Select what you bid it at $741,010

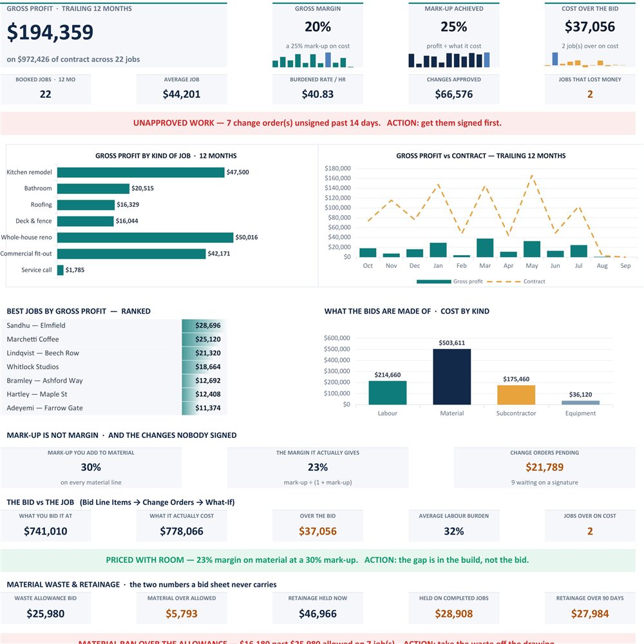point(46,531)
